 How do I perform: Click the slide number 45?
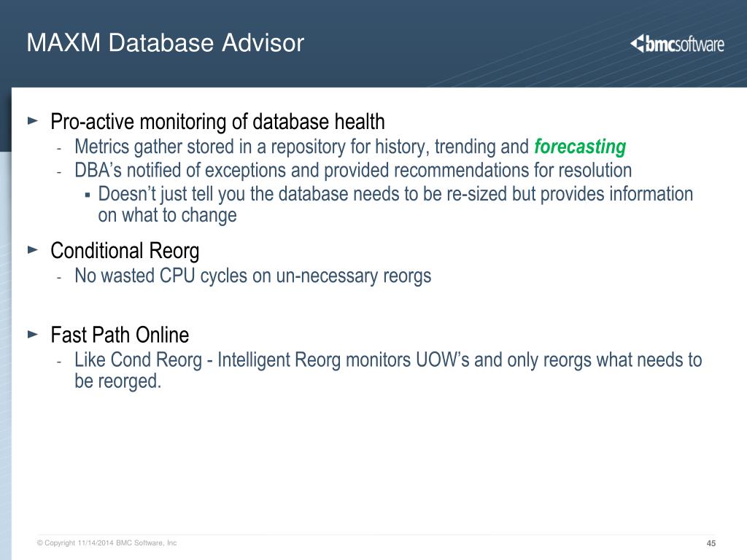711,543
